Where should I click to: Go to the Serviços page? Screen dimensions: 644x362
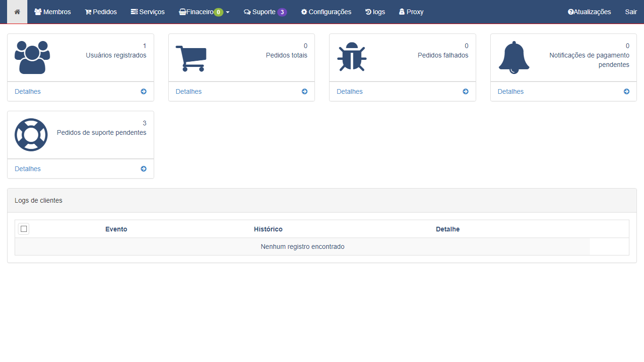[x=148, y=12]
